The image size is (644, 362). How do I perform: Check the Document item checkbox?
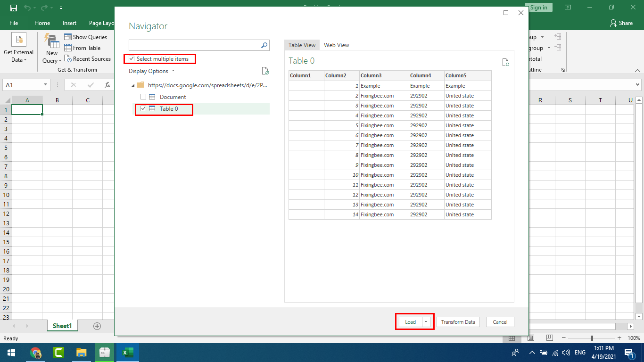point(143,97)
